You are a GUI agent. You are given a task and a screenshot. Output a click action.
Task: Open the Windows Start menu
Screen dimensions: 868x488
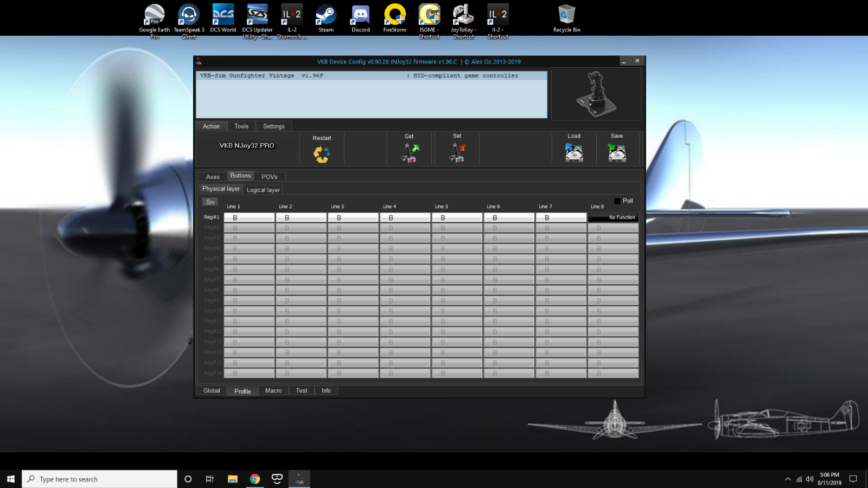click(x=11, y=479)
